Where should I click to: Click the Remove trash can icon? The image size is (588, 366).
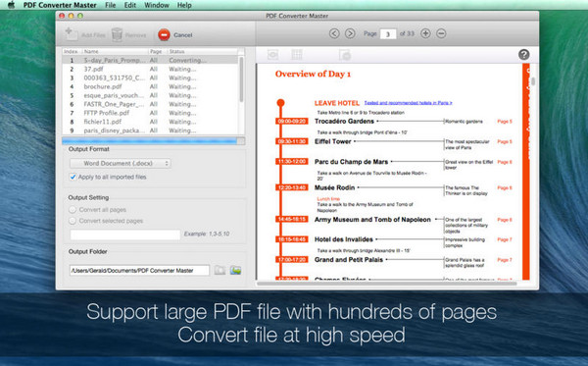(x=117, y=34)
